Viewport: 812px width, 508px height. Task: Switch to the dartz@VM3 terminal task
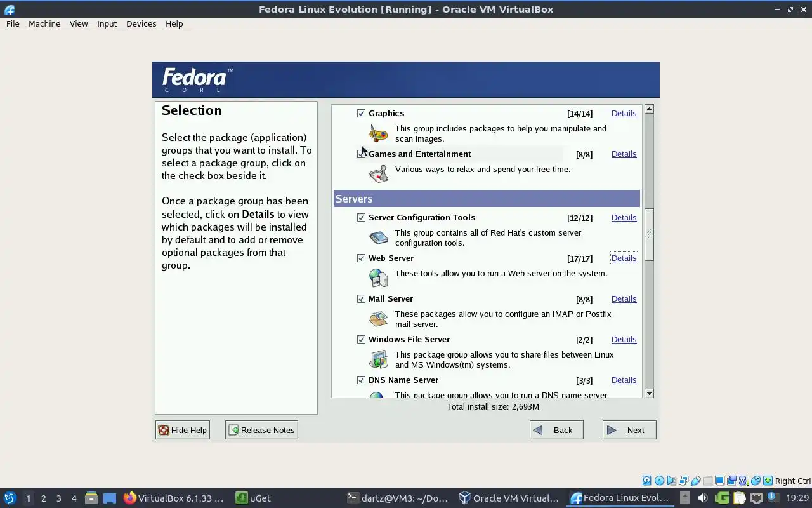pyautogui.click(x=398, y=498)
